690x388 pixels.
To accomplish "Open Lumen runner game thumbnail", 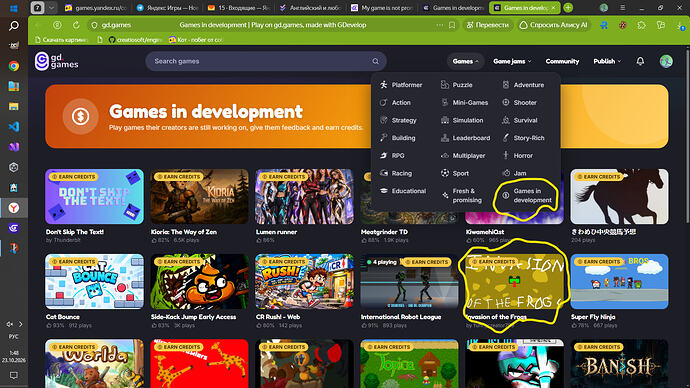I will (304, 197).
